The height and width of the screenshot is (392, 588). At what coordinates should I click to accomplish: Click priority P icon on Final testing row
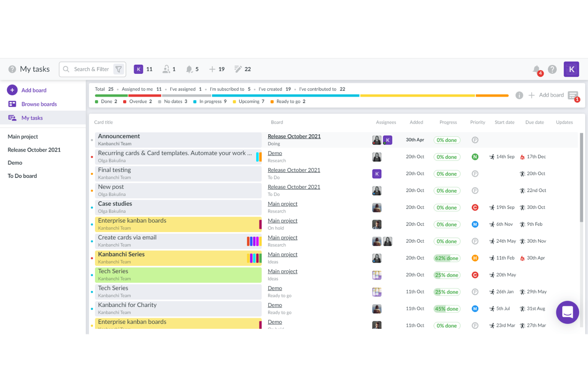475,174
